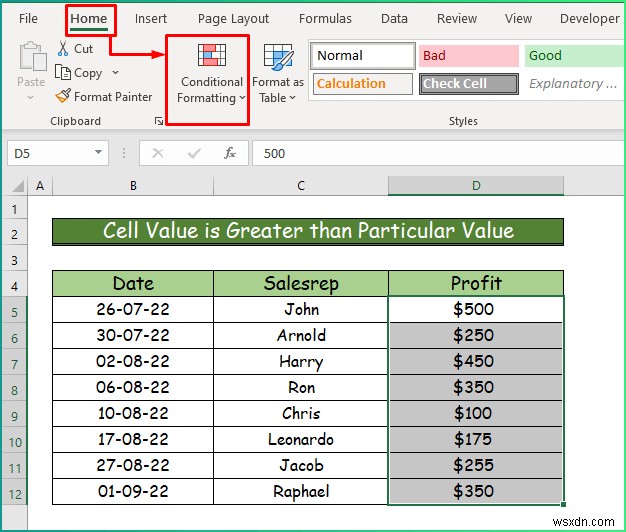
Task: Click the formula bar Cancel X icon
Action: point(158,153)
